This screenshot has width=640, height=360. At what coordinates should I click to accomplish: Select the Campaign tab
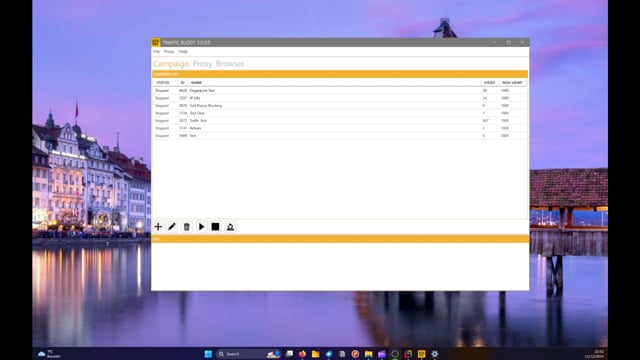(171, 64)
